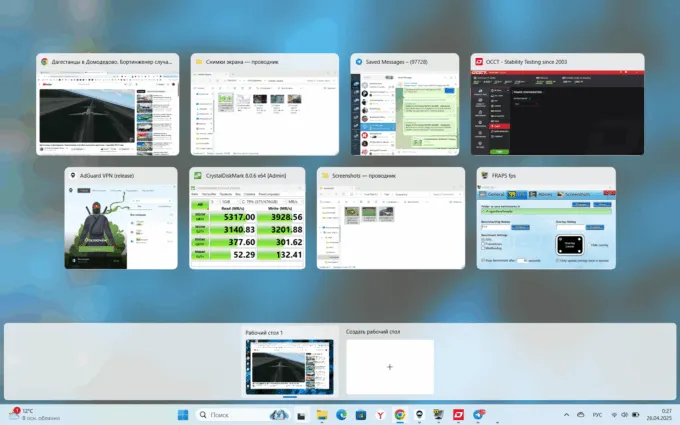Click the Рабочий стол 1 desktop thumbnail
680x425 pixels.
pyautogui.click(x=290, y=366)
